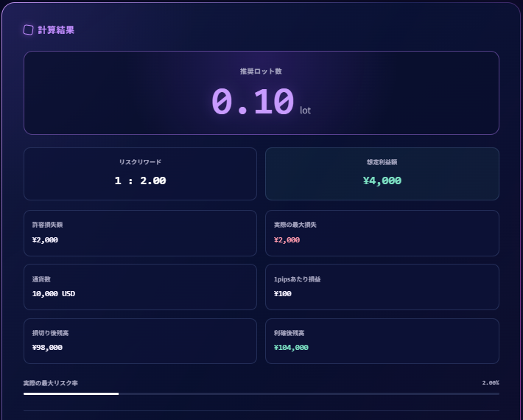Screen dimensions: 523x420
Task: Click the 想定利益額 card label
Action: coord(382,162)
